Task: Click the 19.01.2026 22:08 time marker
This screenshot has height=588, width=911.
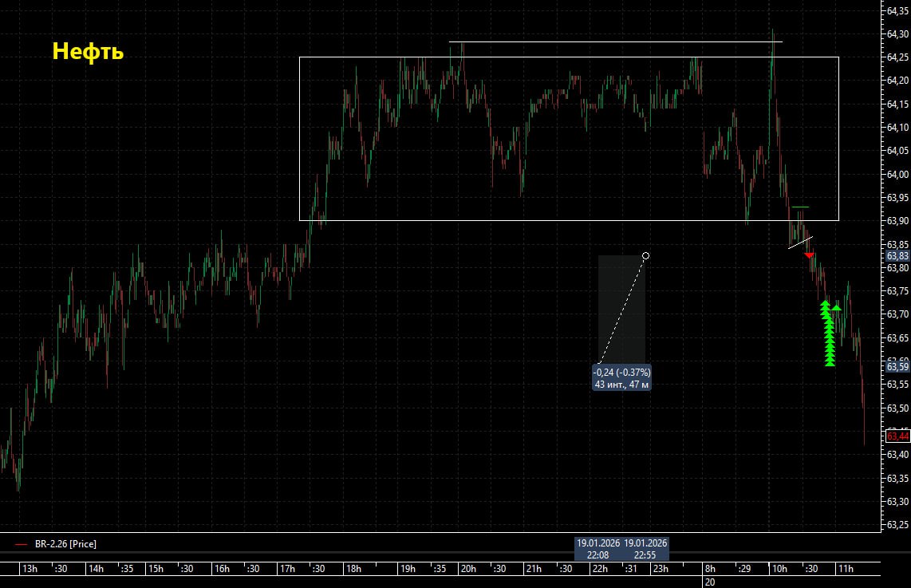Action: tap(598, 549)
